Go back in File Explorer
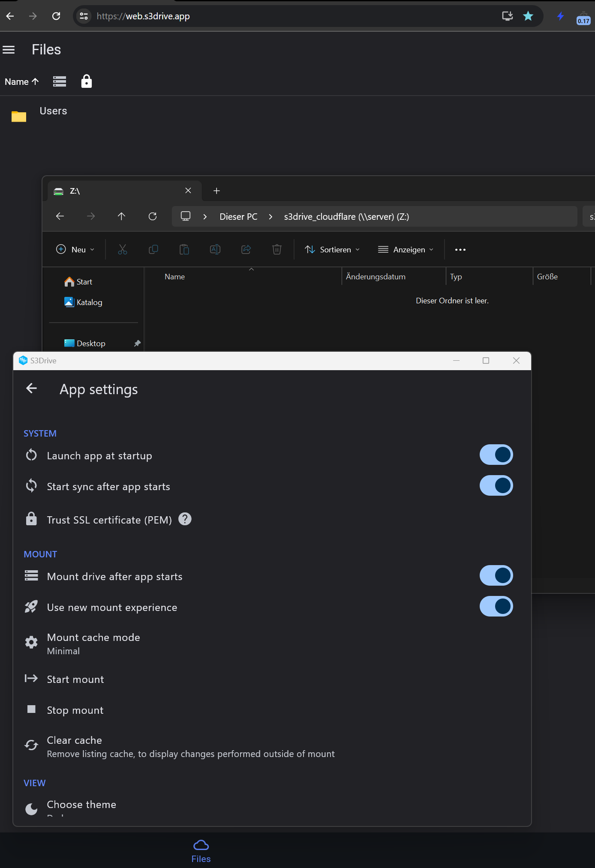595x868 pixels. click(x=60, y=216)
